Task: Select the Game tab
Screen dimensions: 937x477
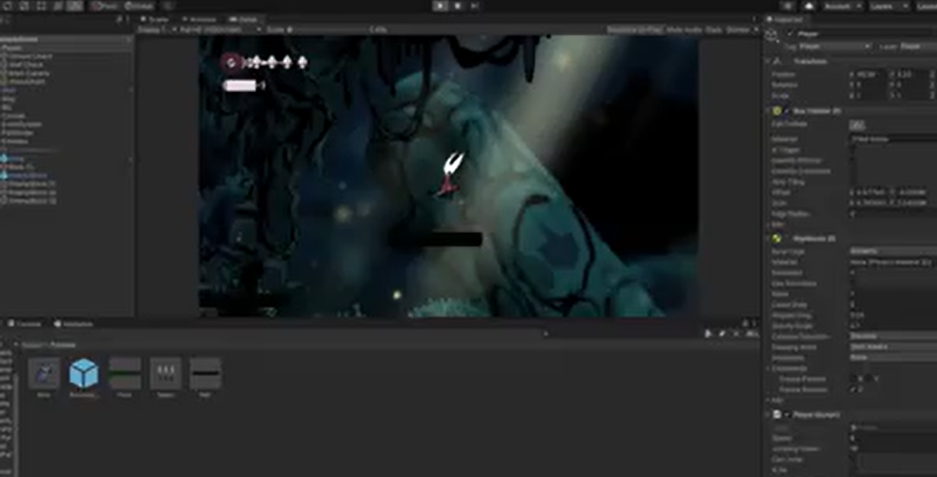Action: 244,19
